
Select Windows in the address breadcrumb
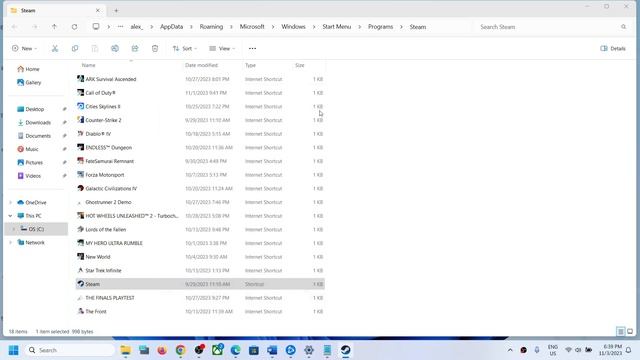click(x=293, y=27)
